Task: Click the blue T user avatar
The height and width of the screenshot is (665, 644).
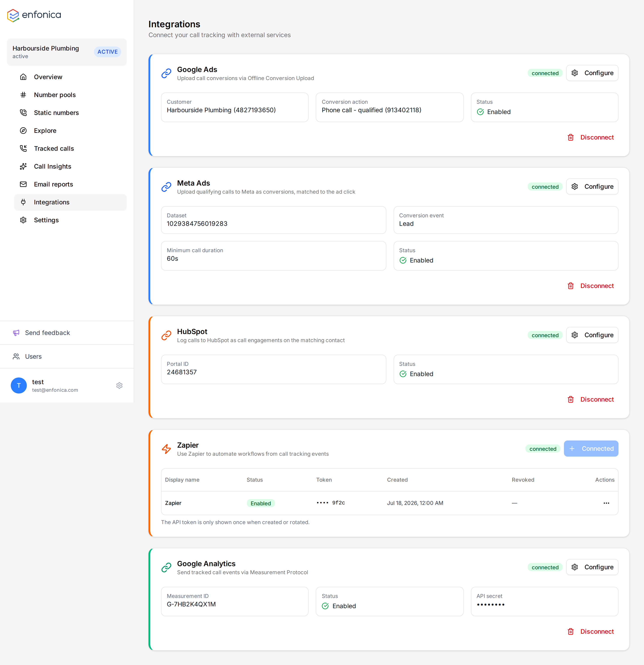Action: click(x=19, y=385)
